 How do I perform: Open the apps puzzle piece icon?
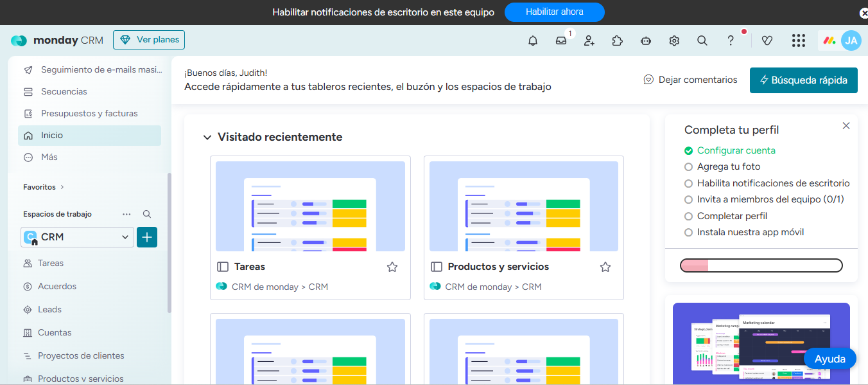point(618,40)
